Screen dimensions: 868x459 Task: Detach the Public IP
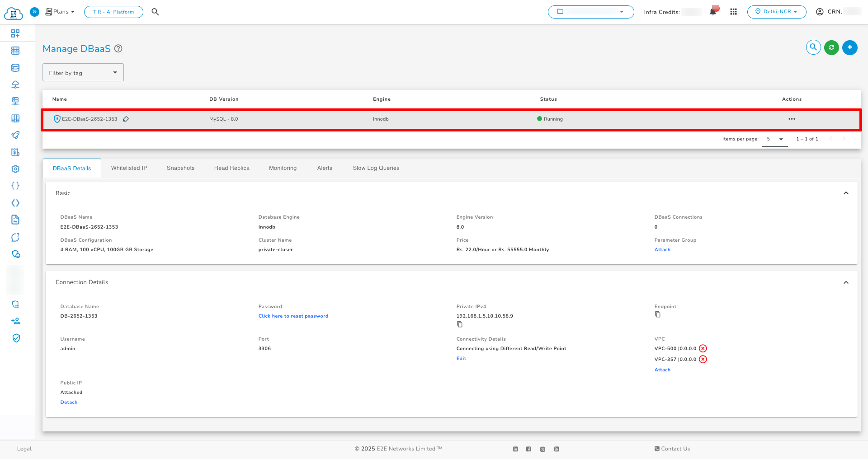(x=69, y=402)
